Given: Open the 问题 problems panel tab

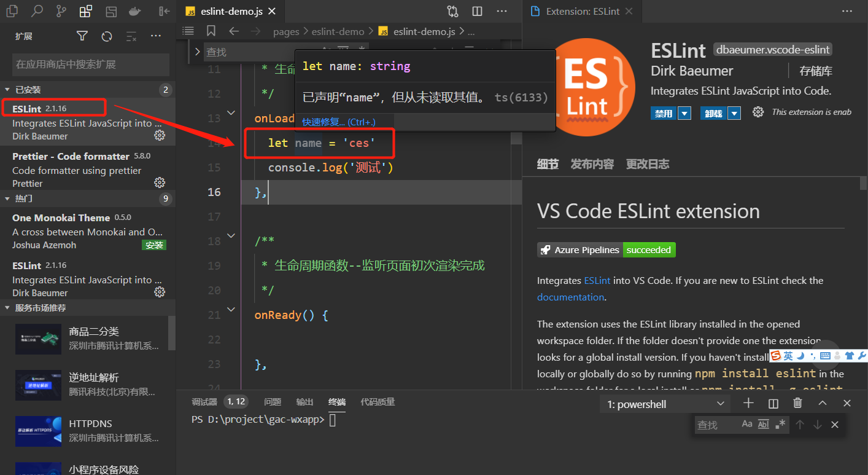Looking at the screenshot, I should [x=273, y=402].
